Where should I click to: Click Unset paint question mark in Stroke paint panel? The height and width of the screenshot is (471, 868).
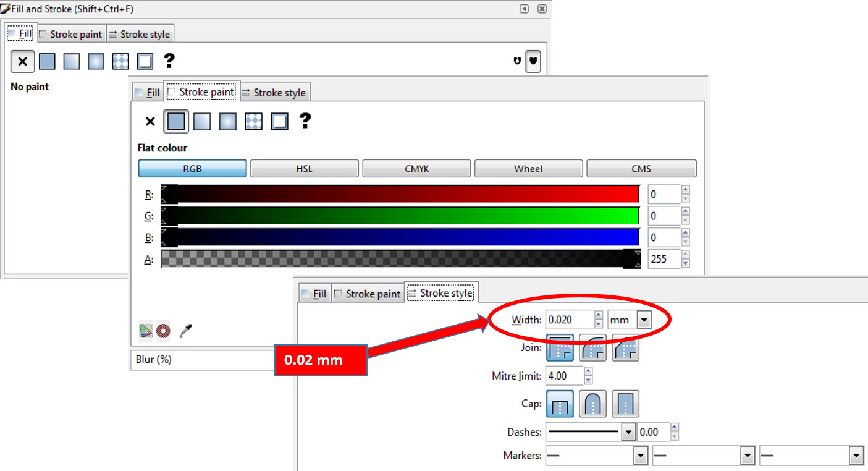(x=305, y=121)
